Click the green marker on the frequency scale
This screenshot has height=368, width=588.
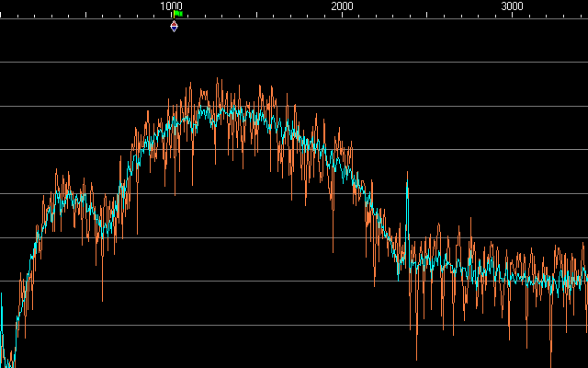[179, 13]
